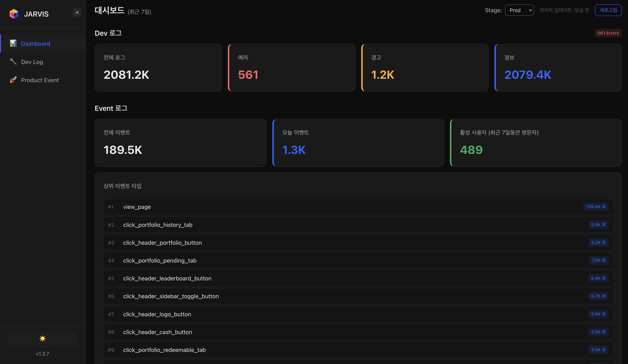The image size is (628, 364).
Task: Click the rocket icon for Product Event
Action: [x=13, y=80]
